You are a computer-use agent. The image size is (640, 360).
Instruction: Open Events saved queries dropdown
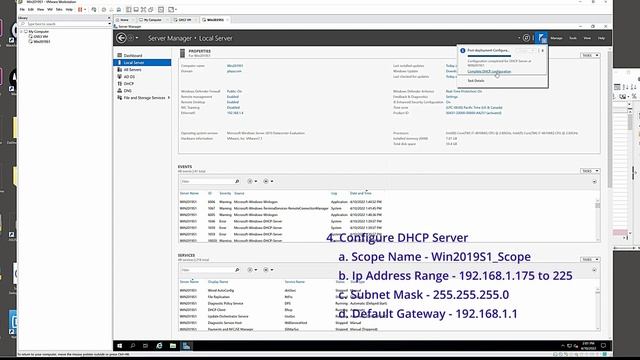click(x=268, y=181)
